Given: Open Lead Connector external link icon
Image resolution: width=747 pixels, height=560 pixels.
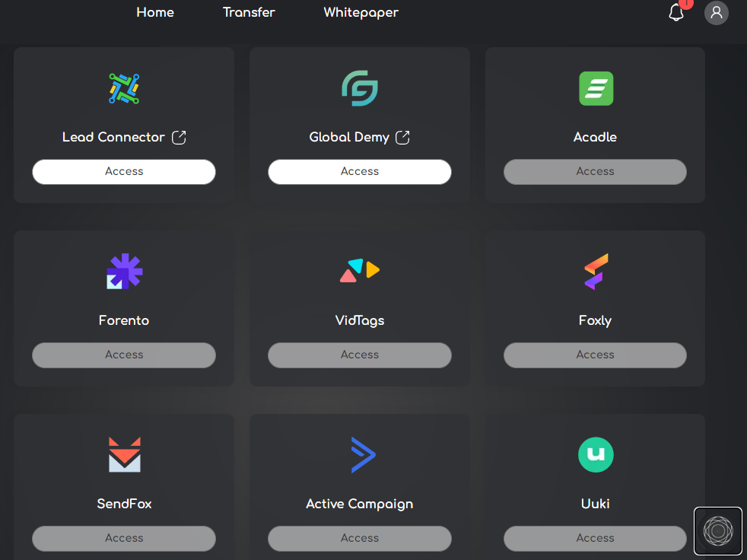Looking at the screenshot, I should click(179, 137).
